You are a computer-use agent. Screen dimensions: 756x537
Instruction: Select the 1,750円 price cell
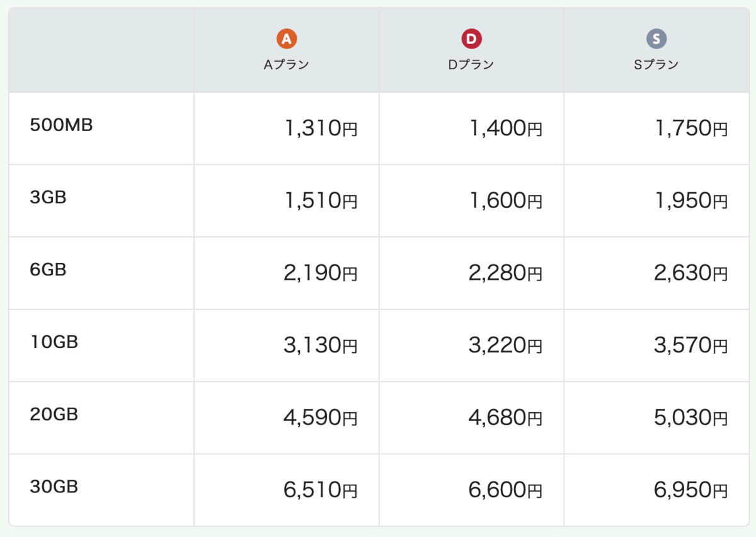point(691,129)
